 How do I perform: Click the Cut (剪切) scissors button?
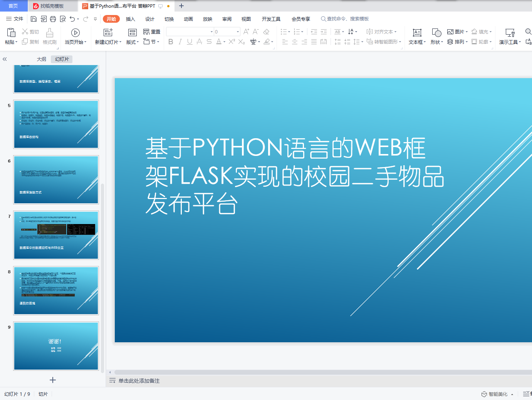pyautogui.click(x=30, y=32)
